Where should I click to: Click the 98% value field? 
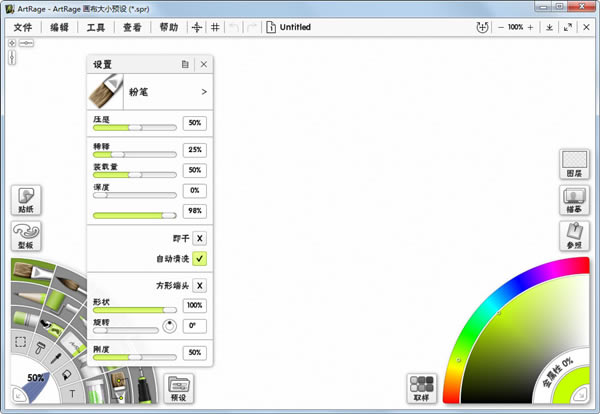[195, 211]
